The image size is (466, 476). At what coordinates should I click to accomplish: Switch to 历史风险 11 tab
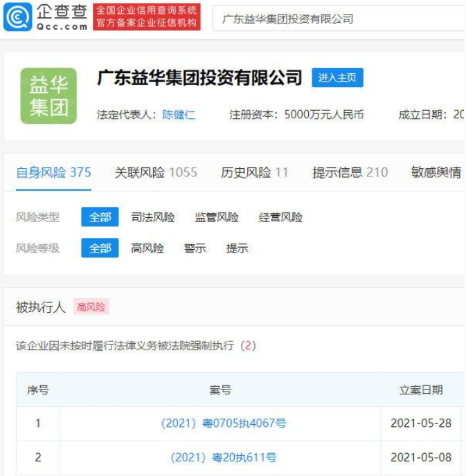pos(255,172)
